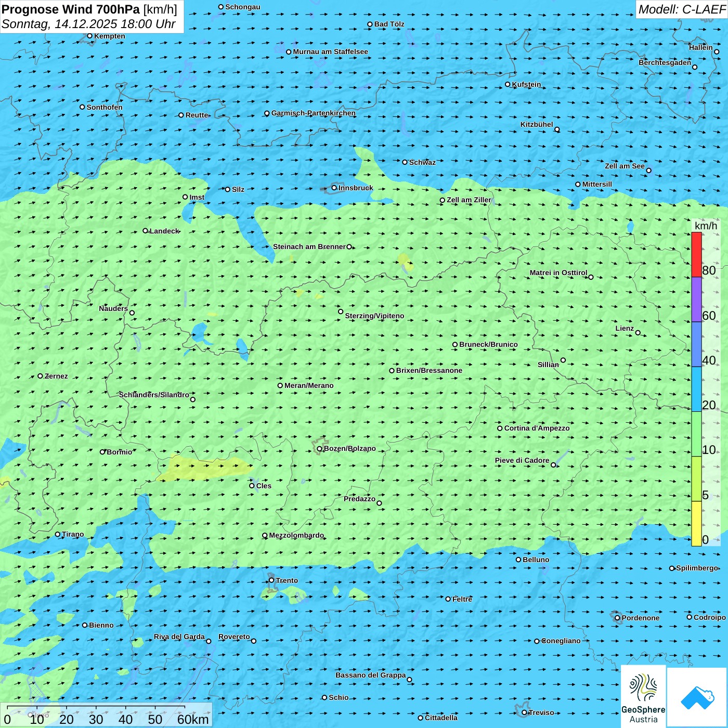Select the Lienz location dot

(x=638, y=333)
